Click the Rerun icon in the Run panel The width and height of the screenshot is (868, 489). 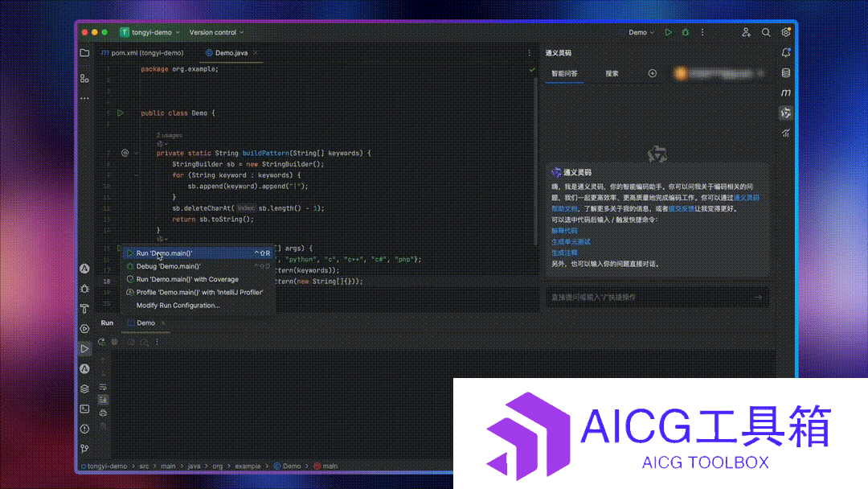[x=101, y=343]
